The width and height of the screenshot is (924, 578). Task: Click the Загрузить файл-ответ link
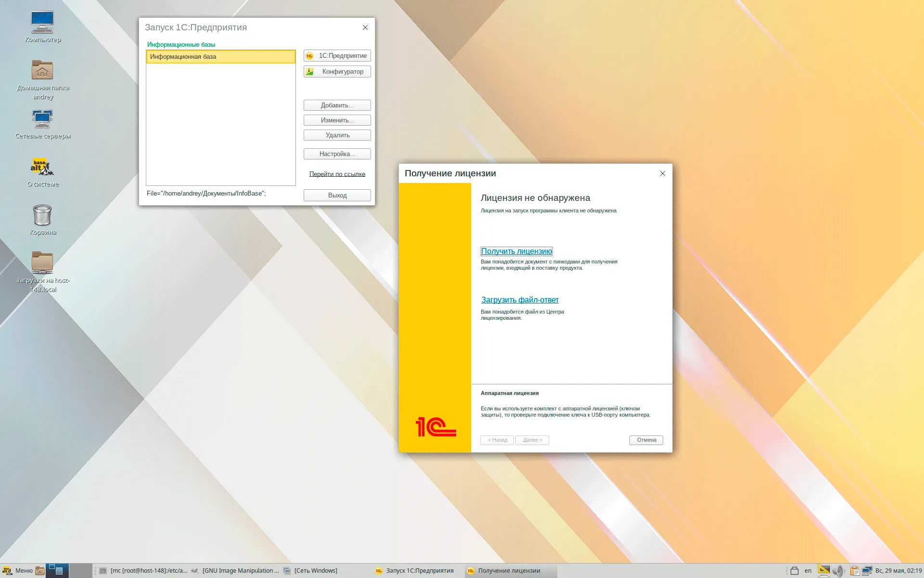(x=520, y=300)
